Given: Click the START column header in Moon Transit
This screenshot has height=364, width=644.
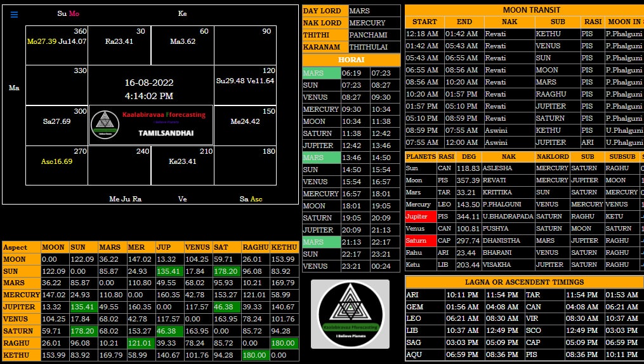Looking at the screenshot, I should click(x=424, y=22).
